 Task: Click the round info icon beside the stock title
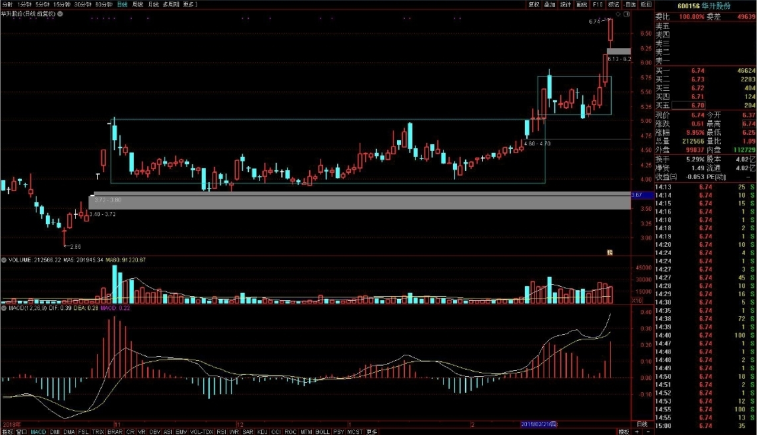click(60, 14)
